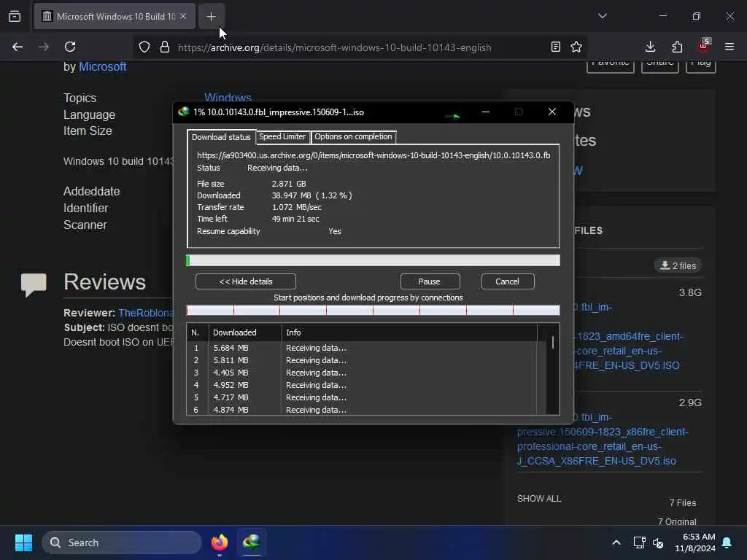
Task: Click the 2 files download button
Action: click(x=678, y=265)
